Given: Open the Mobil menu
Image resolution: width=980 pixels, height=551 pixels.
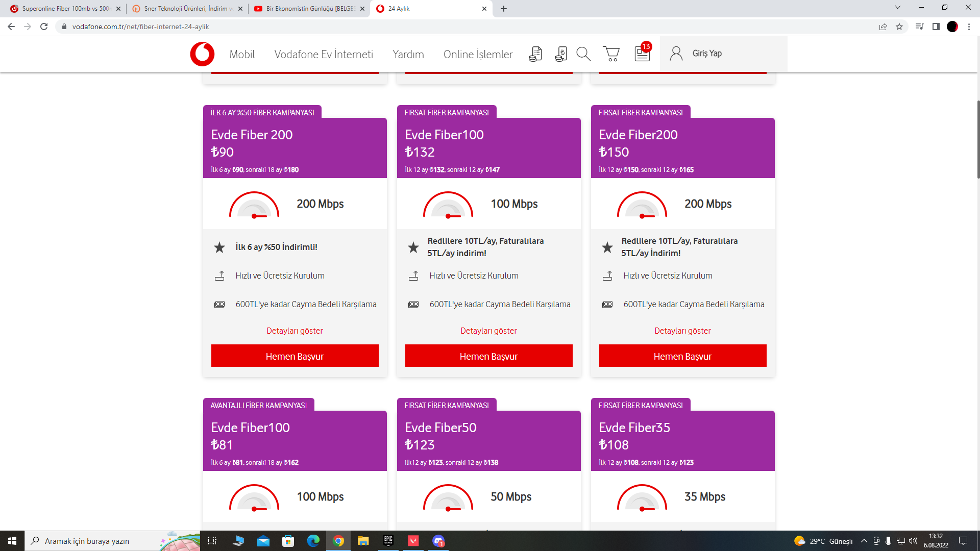Looking at the screenshot, I should 242,54.
